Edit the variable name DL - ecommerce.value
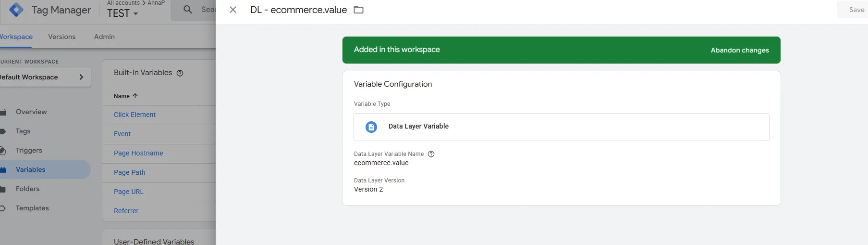 pyautogui.click(x=298, y=10)
